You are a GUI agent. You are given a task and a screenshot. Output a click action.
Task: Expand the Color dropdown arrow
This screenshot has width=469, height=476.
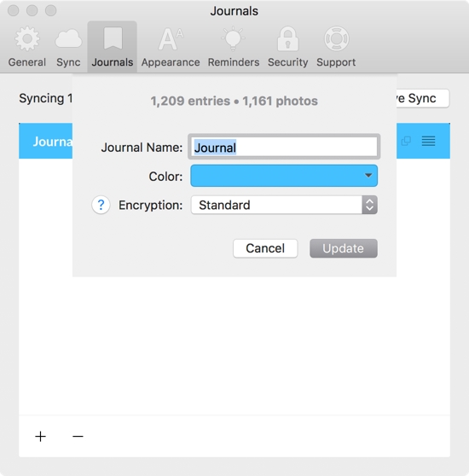(x=368, y=176)
